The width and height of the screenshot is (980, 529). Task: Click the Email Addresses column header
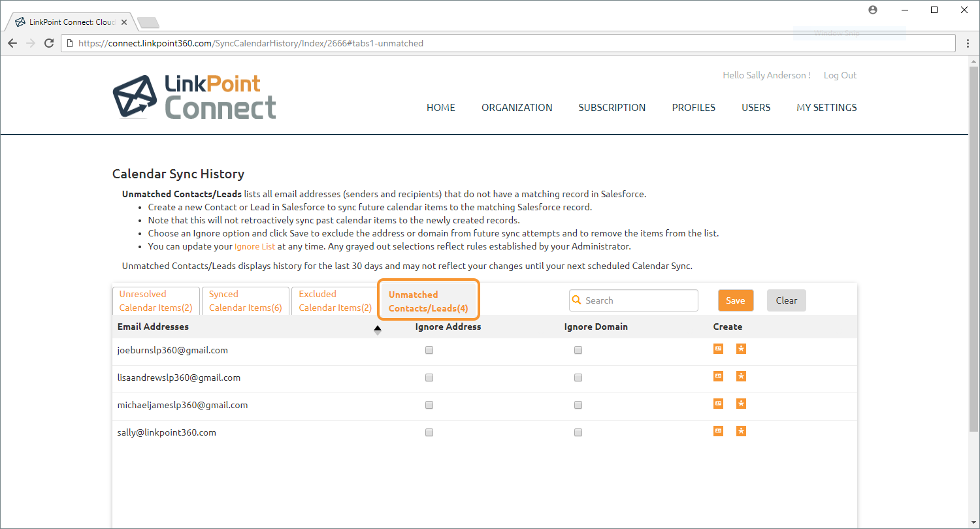coord(153,327)
